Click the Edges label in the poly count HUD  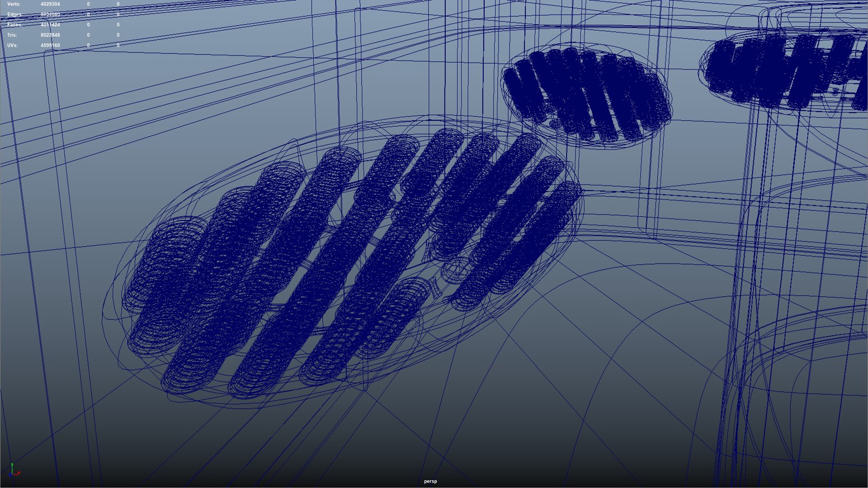tap(14, 14)
